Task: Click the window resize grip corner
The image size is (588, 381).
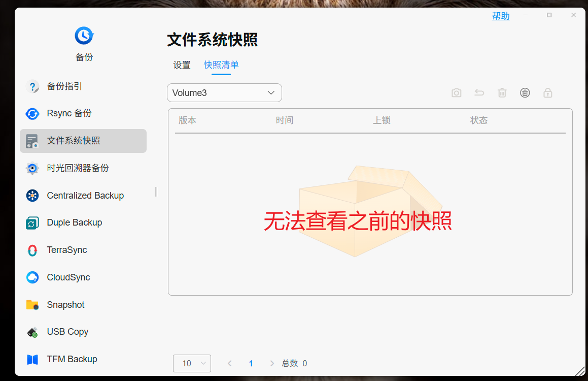Action: [580, 371]
